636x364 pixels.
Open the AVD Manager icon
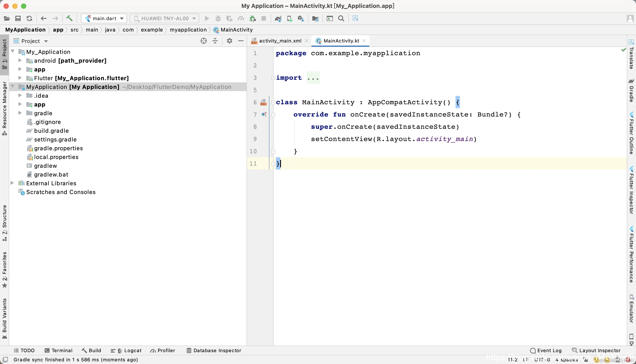(x=290, y=18)
